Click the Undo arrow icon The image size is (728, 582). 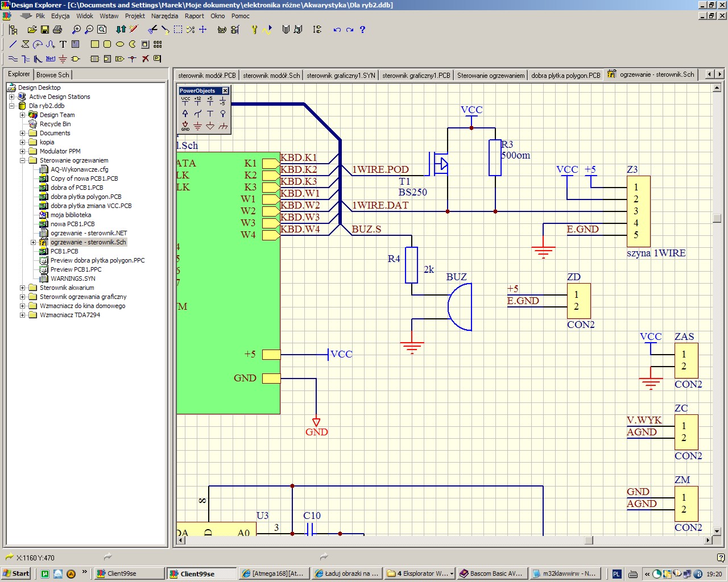pos(337,30)
